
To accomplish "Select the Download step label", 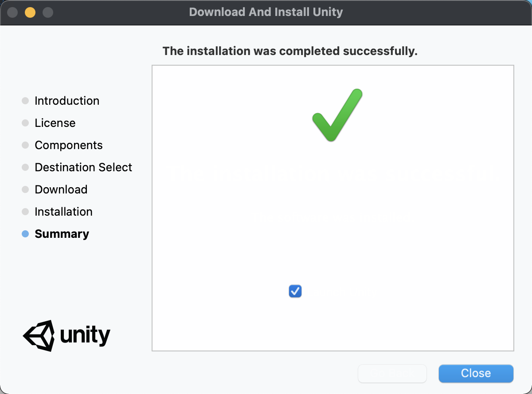I will tap(61, 189).
